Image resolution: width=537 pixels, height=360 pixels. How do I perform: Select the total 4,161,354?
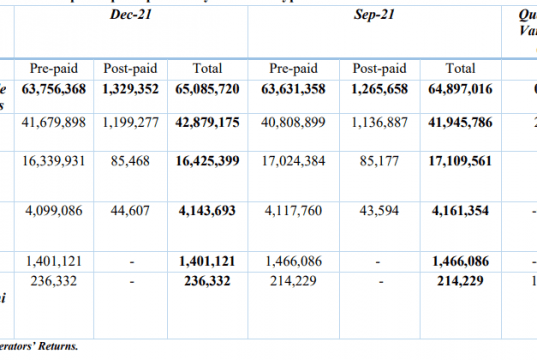tap(461, 211)
